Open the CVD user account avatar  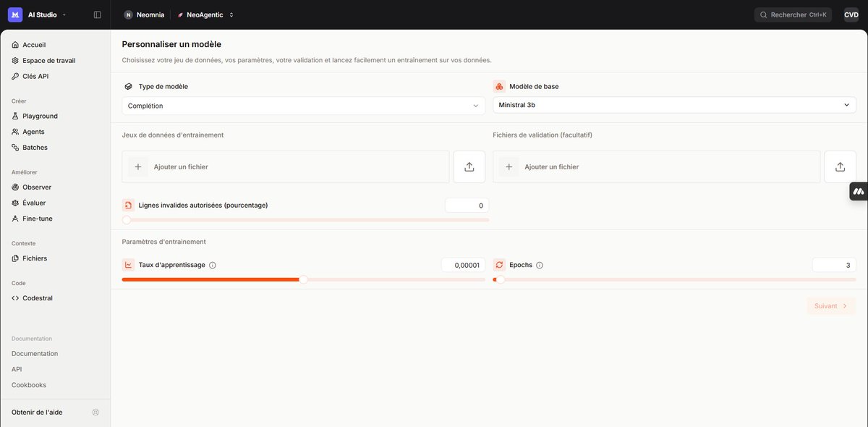[x=851, y=14]
